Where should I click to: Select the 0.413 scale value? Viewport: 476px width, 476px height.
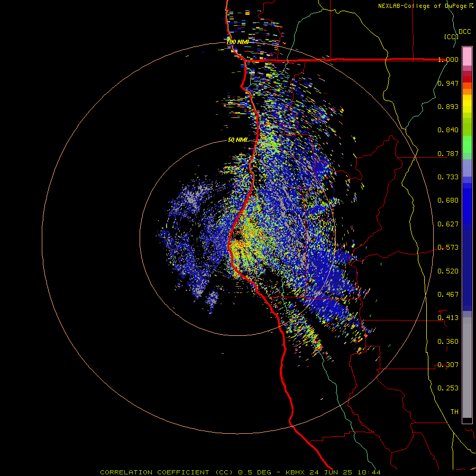[448, 318]
